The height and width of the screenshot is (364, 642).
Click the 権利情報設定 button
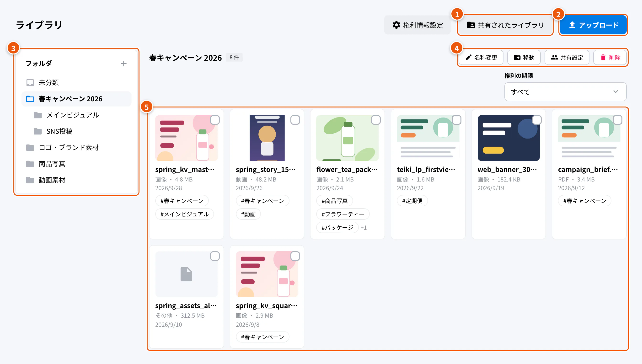pos(417,25)
